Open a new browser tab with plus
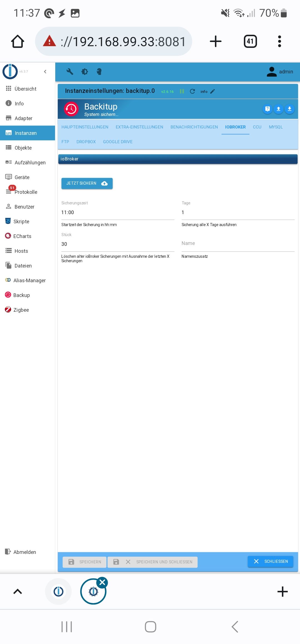 click(216, 41)
